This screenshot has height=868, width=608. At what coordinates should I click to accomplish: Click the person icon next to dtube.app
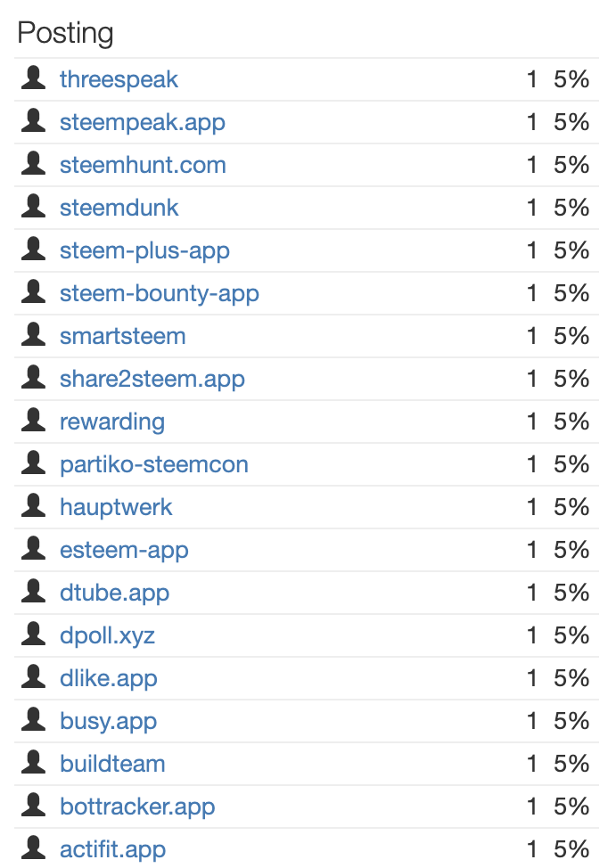pyautogui.click(x=33, y=592)
